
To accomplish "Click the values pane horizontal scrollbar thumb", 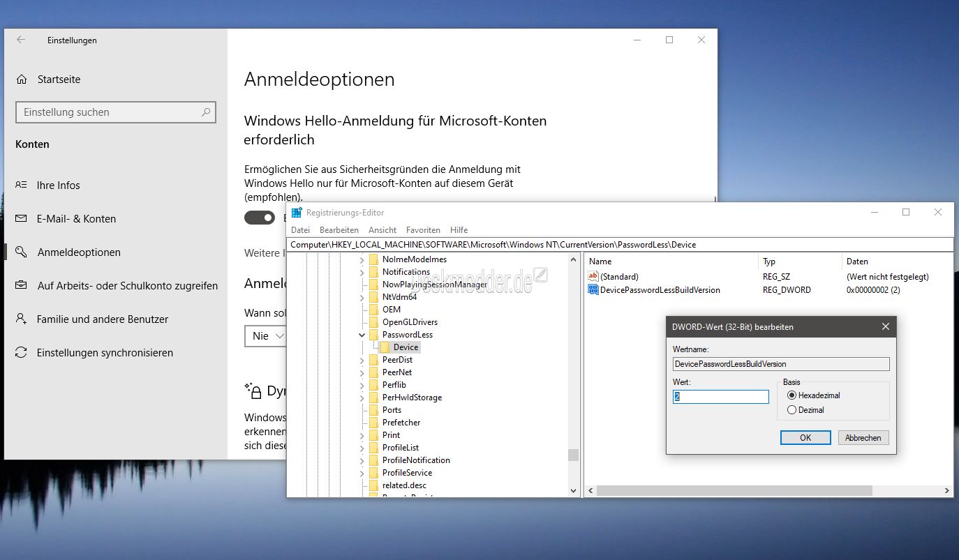I will [x=734, y=491].
